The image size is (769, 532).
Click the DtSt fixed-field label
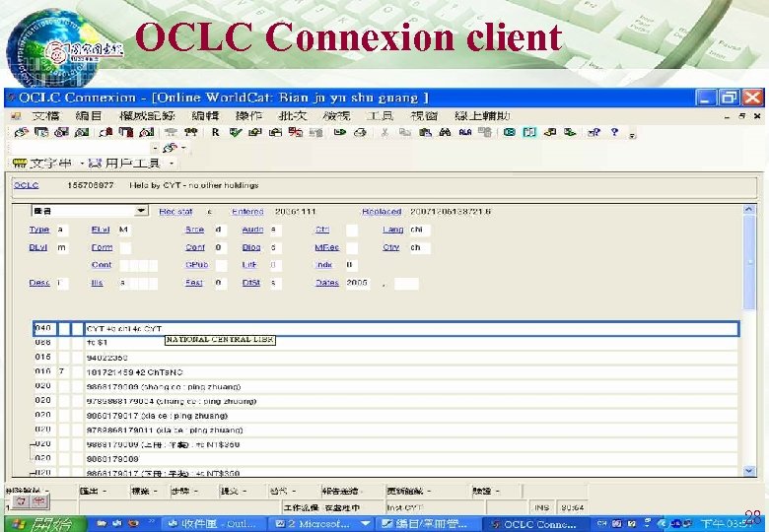(251, 283)
